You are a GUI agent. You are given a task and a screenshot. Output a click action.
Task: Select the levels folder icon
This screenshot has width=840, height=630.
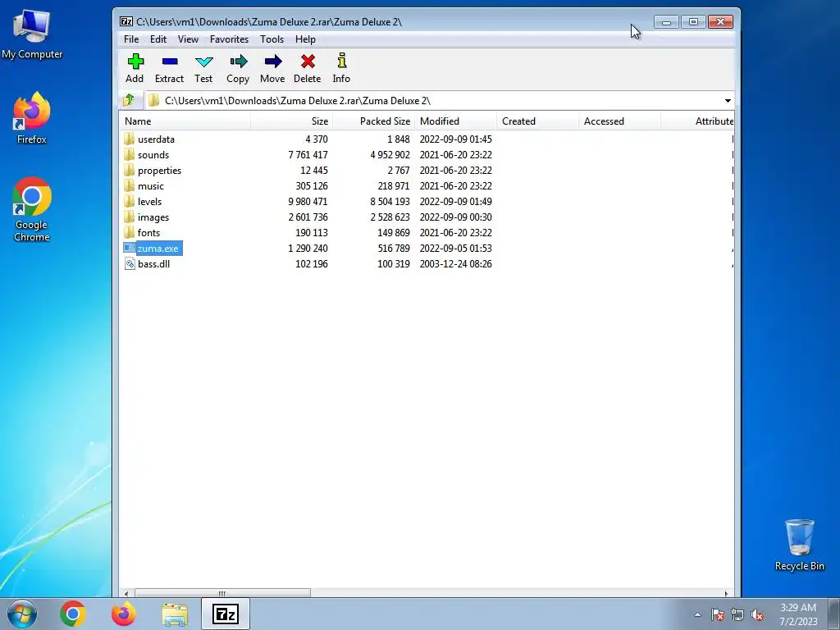point(129,201)
